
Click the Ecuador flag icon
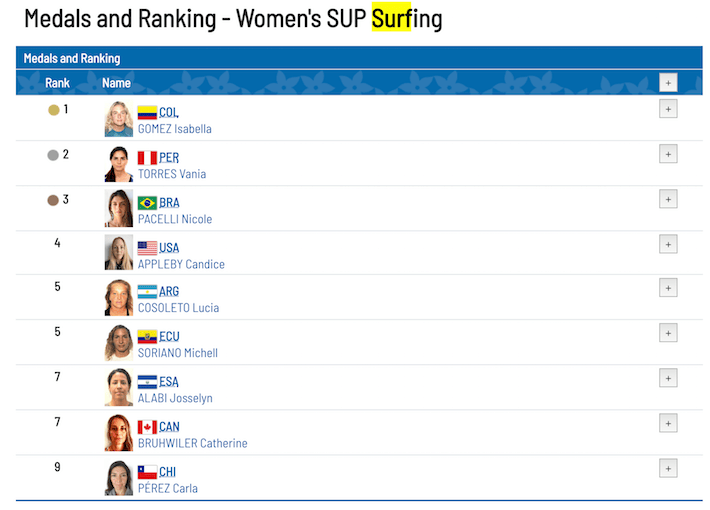(147, 337)
